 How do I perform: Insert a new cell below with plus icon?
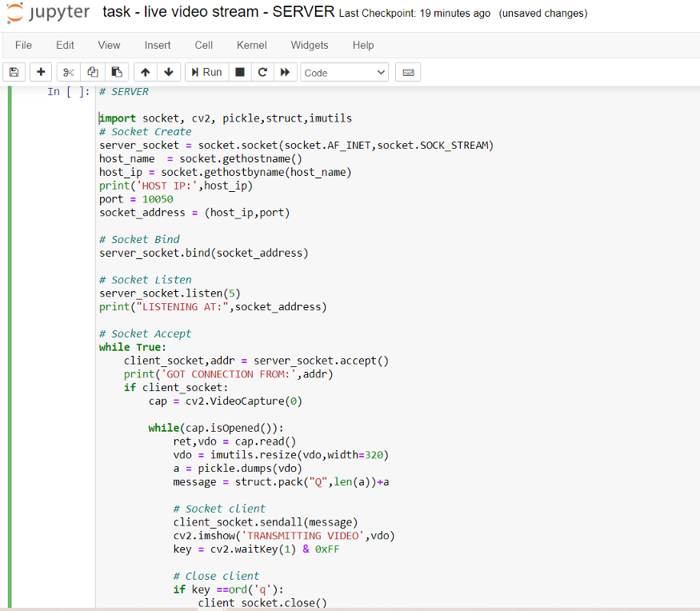coord(40,71)
